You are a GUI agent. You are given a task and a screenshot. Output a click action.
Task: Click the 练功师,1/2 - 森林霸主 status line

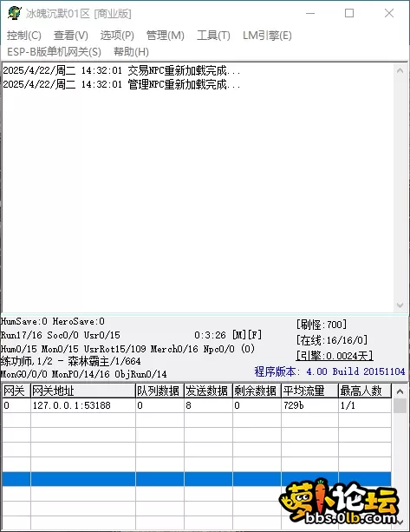click(x=70, y=361)
